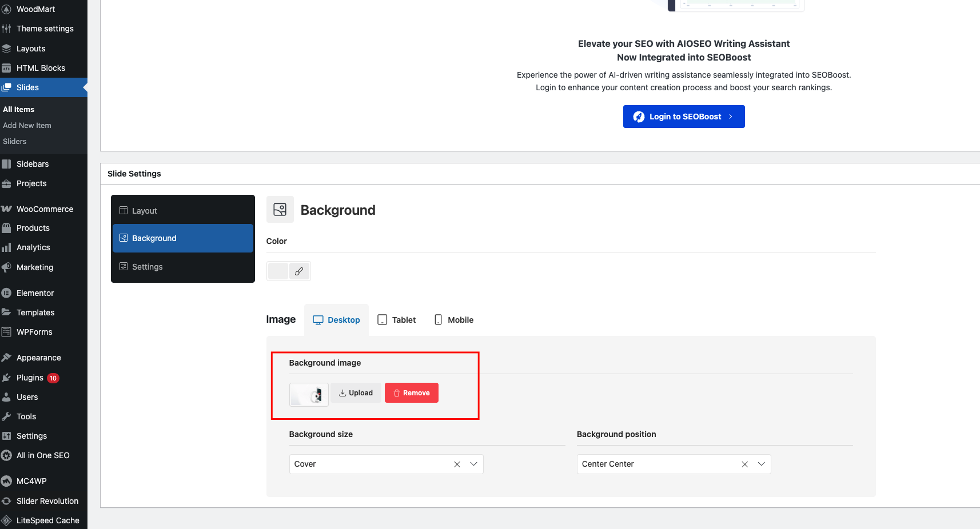Click the Login to SEOBoost button

point(684,117)
